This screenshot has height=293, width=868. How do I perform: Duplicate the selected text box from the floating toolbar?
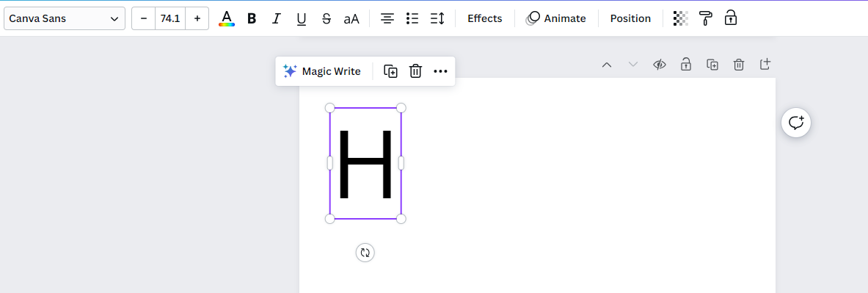click(391, 71)
